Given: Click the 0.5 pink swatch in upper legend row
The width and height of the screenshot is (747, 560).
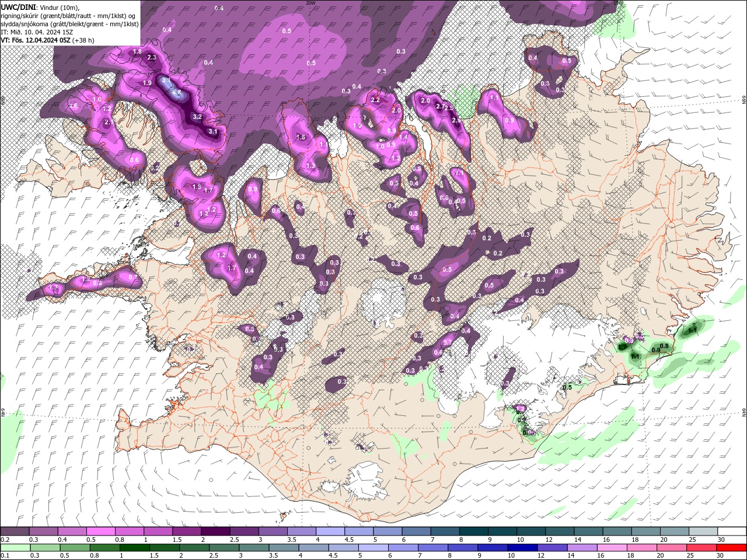Looking at the screenshot, I should pyautogui.click(x=100, y=531).
